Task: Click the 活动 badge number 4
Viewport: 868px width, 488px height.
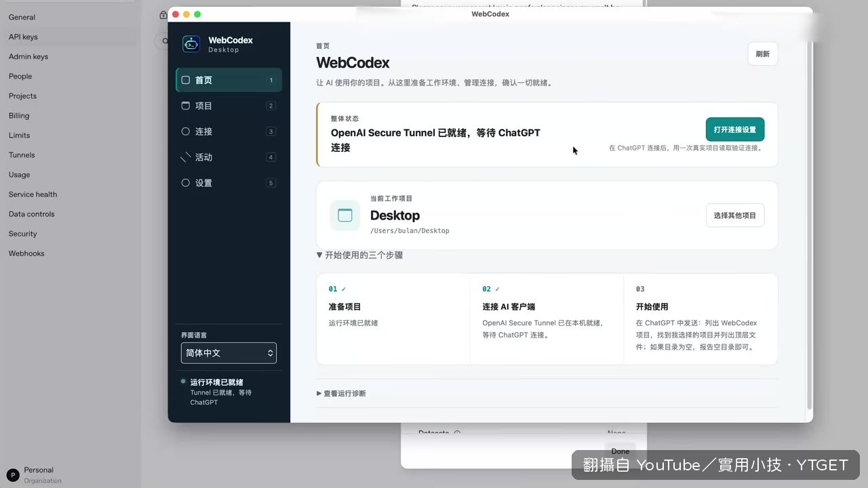Action: point(271,157)
